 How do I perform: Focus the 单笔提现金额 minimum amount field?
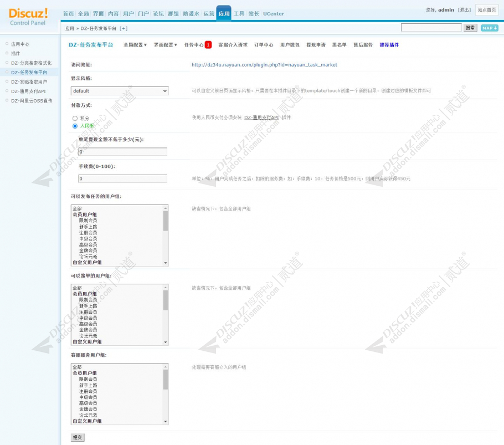123,152
